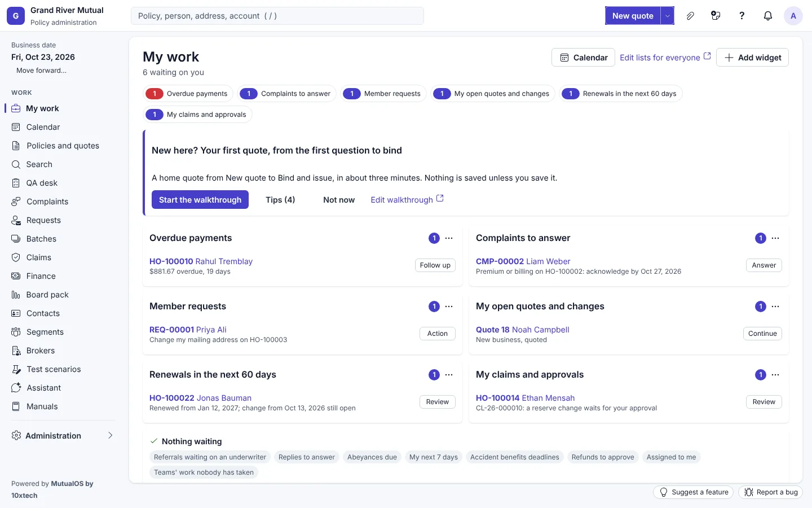812x508 pixels.
Task: Click Follow up for Rahul Tremblay
Action: point(435,265)
